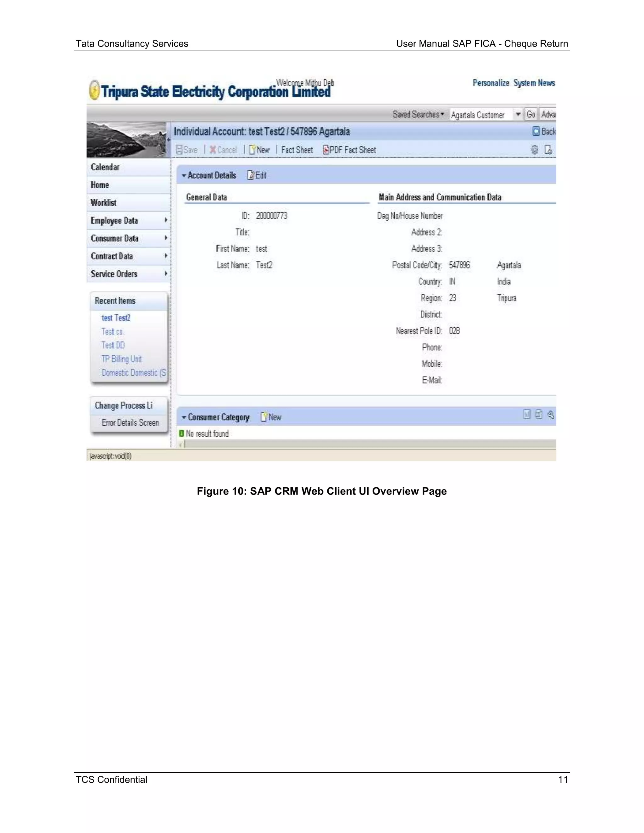Click the red X Cancel icon
This screenshot has width=644, height=833.
click(213, 150)
